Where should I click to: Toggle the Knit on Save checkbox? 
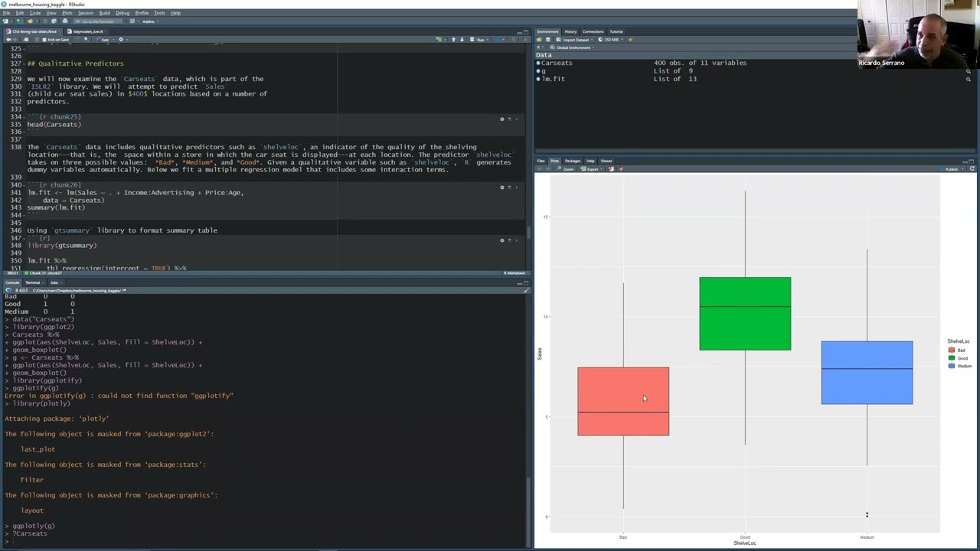(44, 40)
